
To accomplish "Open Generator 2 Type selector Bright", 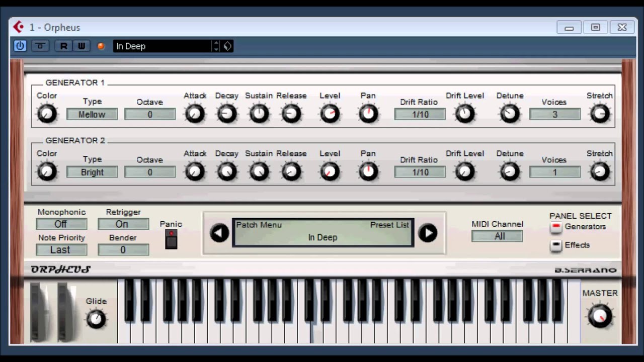I will 92,172.
